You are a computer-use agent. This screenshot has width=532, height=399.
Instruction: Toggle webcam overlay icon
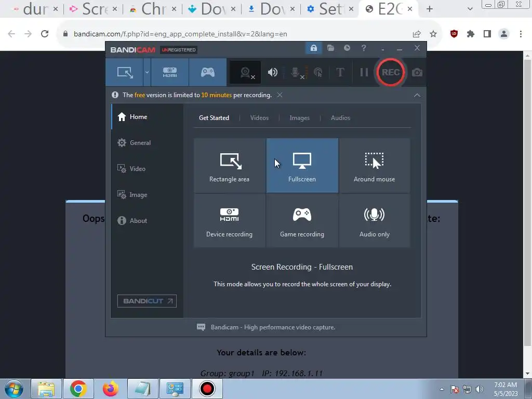[245, 72]
